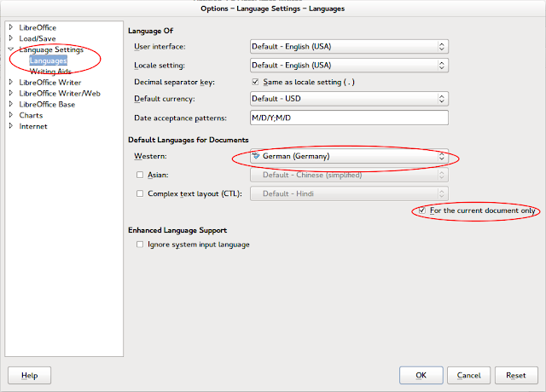Select Writing Aids in the tree
Screen dimensions: 546x392
[x=49, y=72]
